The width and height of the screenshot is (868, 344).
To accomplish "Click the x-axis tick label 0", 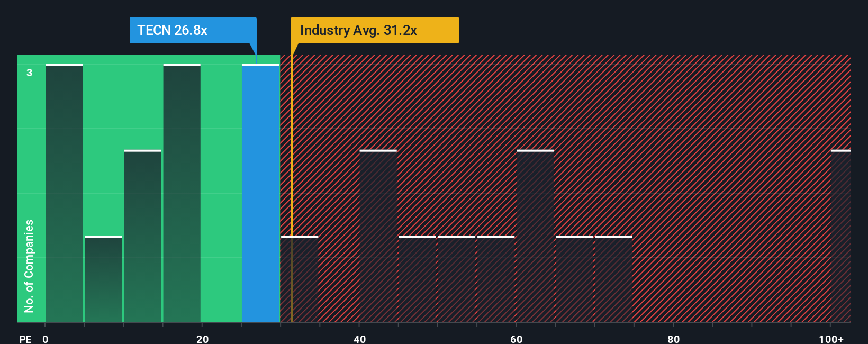I will (46, 339).
